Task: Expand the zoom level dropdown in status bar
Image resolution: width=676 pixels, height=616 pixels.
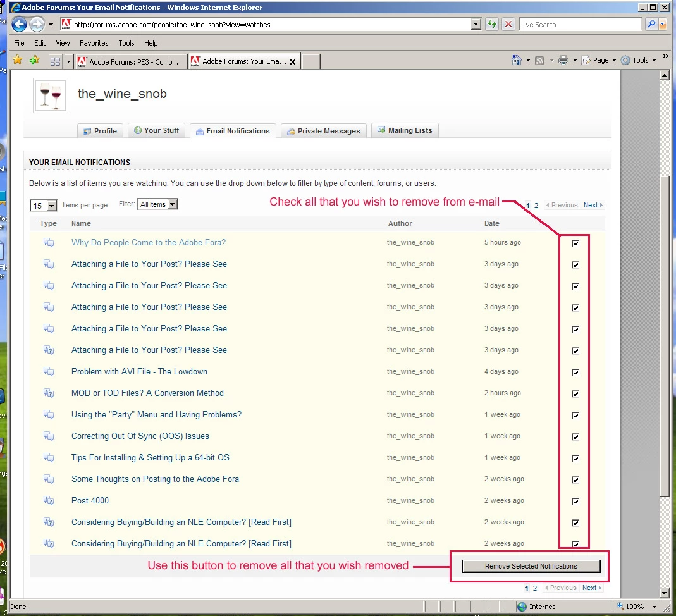Action: point(655,607)
